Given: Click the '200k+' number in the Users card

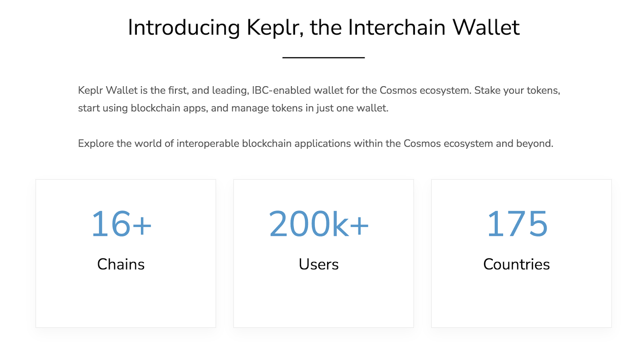Looking at the screenshot, I should [x=318, y=224].
